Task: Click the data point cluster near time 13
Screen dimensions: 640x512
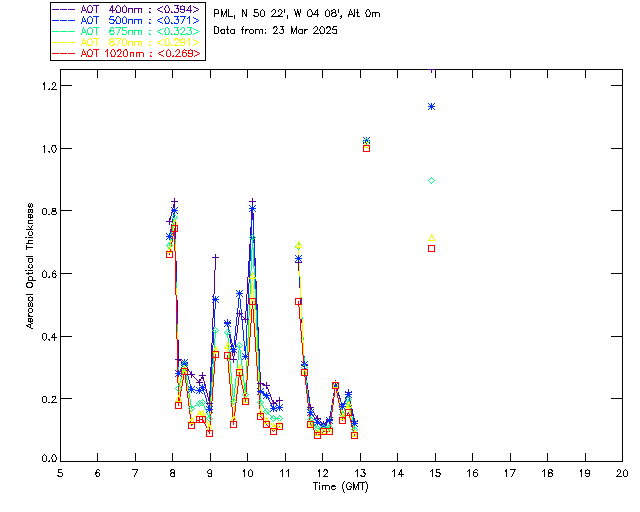Action: coord(366,144)
